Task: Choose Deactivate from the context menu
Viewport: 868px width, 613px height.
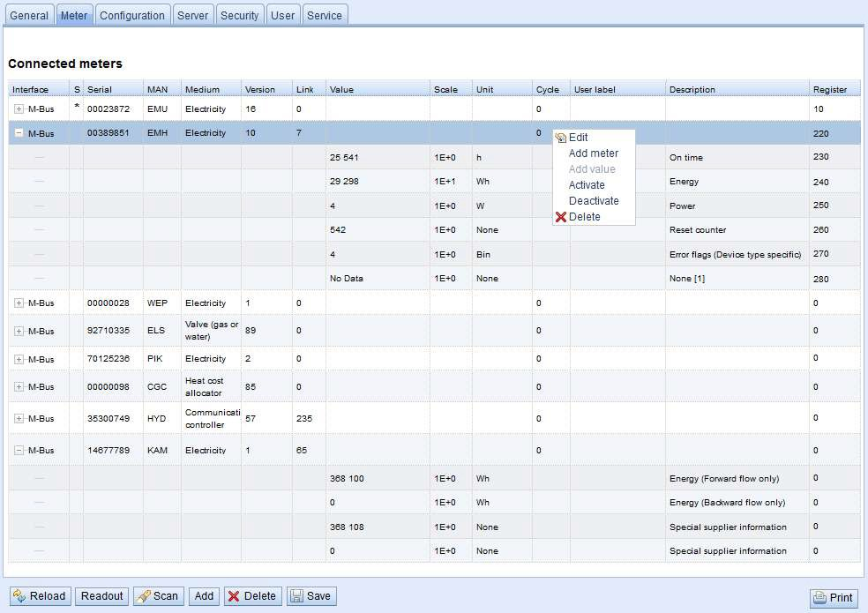Action: click(x=594, y=201)
